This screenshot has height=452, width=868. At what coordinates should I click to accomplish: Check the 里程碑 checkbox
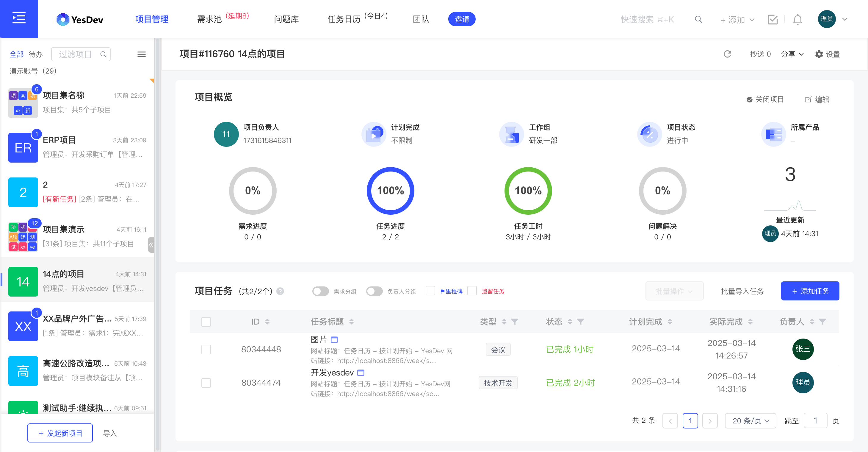click(430, 291)
